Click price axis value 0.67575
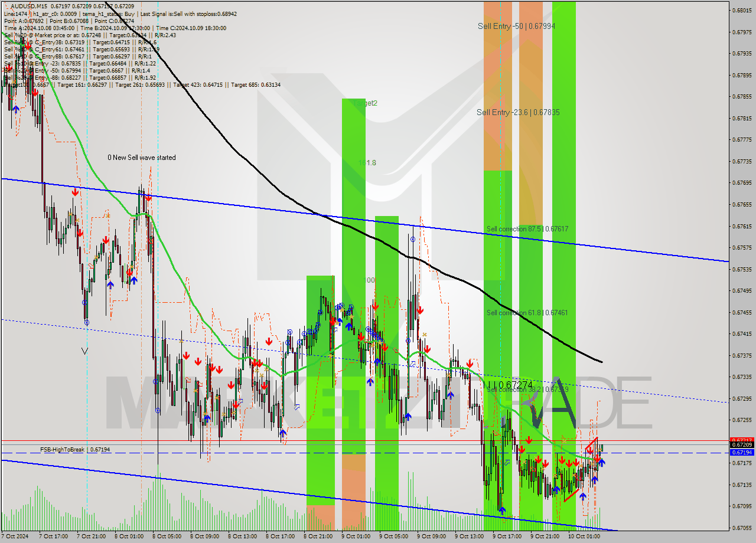This screenshot has height=543, width=756. click(742, 248)
